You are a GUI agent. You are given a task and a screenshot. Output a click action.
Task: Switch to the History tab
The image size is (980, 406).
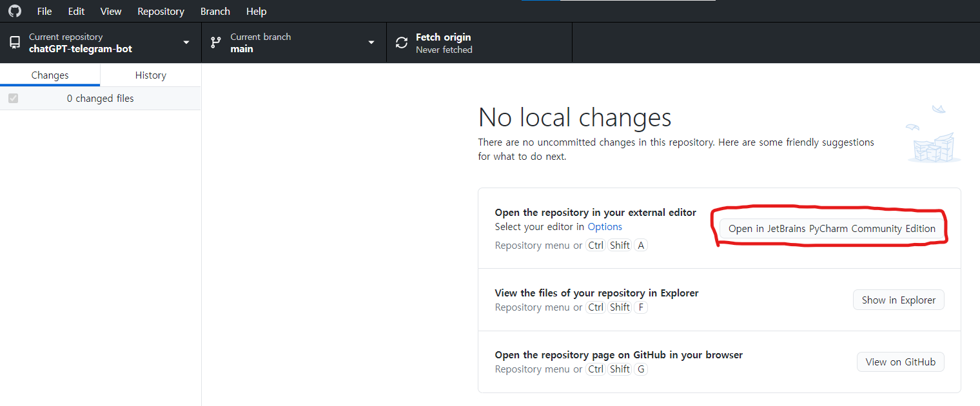coord(151,75)
